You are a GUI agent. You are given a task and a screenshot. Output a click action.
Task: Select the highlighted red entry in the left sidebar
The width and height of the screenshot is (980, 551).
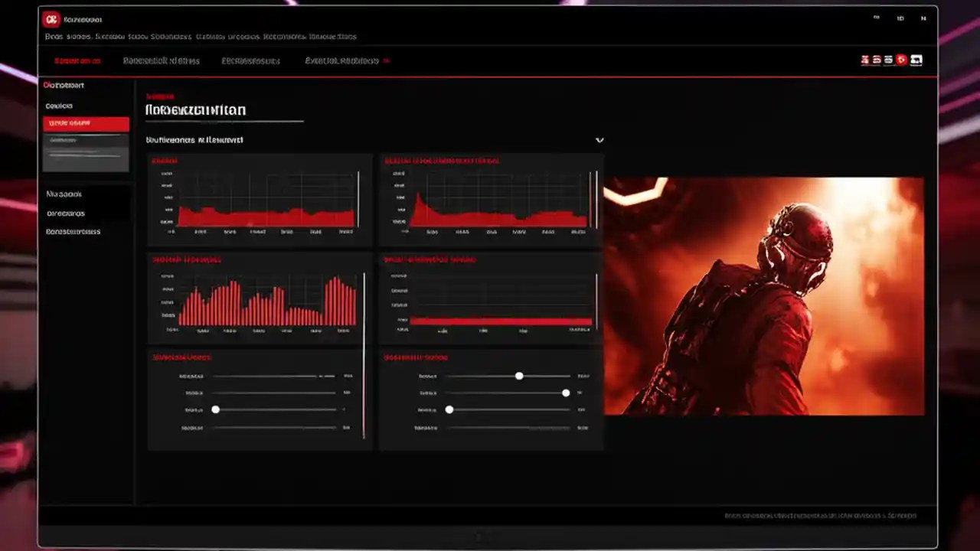tap(86, 124)
